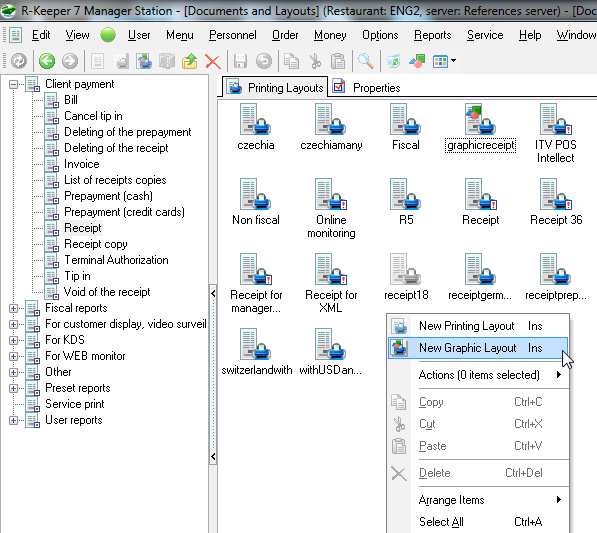597x533 pixels.
Task: Open the Reports menu
Action: click(x=432, y=35)
